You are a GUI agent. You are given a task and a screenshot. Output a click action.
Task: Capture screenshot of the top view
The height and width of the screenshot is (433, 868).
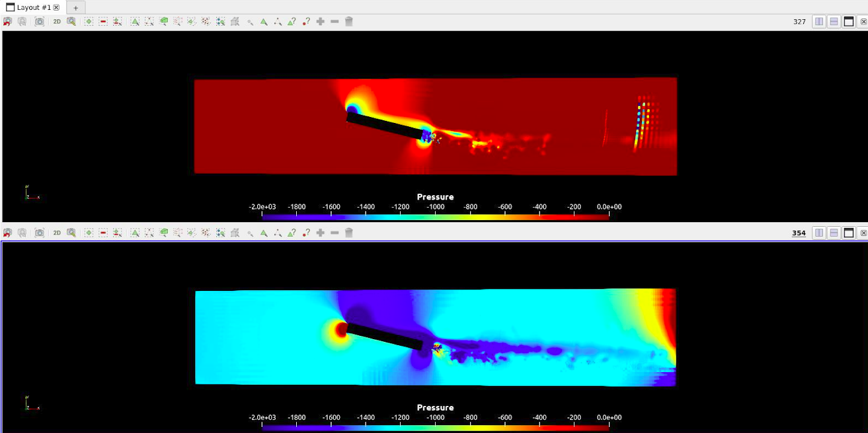click(40, 22)
